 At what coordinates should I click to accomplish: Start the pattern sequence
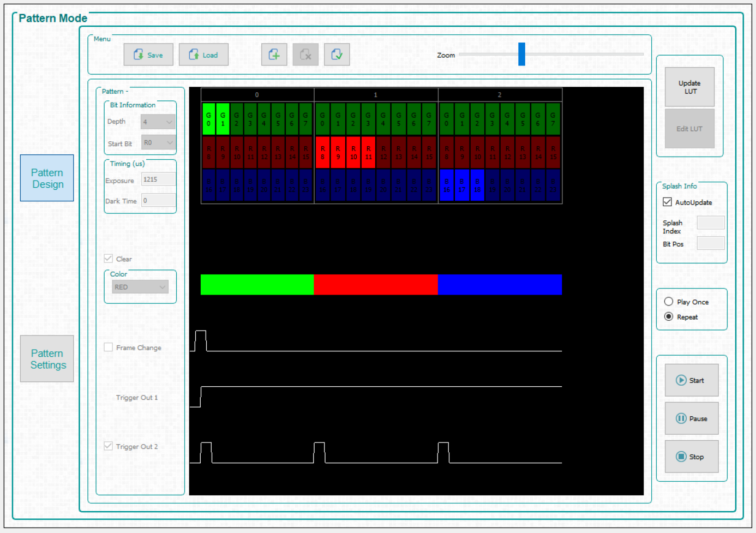point(691,380)
